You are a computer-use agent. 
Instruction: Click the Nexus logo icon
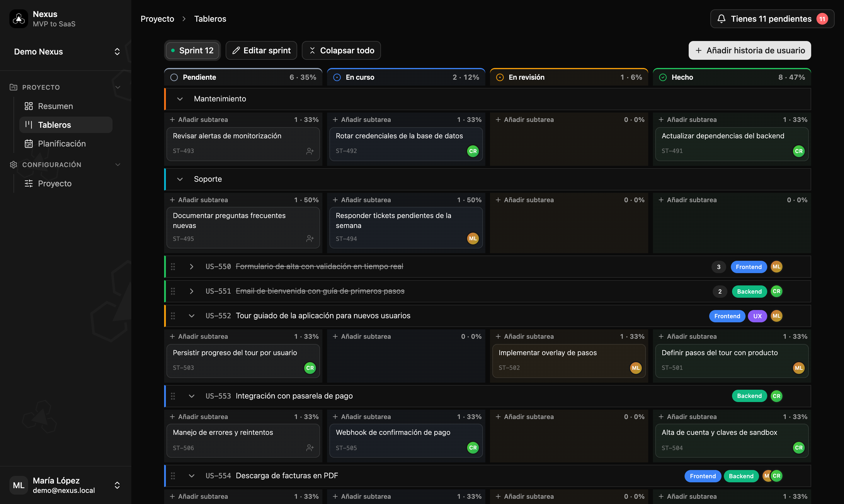pos(19,19)
